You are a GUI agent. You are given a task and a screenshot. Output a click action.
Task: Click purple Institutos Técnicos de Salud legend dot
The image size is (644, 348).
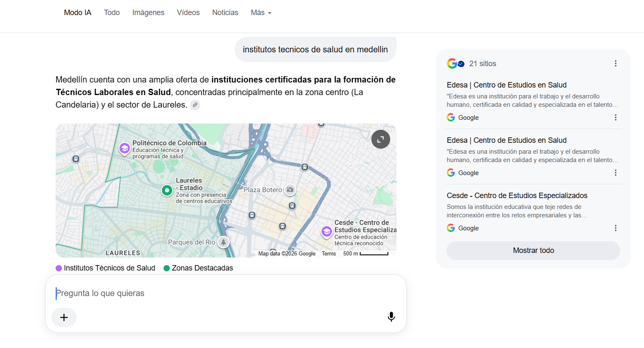pos(59,268)
